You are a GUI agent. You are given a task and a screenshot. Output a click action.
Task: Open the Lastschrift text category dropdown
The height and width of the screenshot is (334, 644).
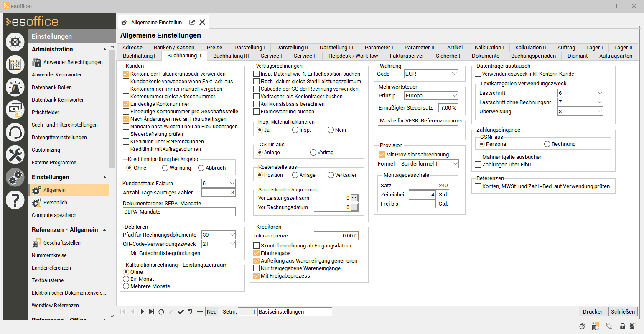[x=600, y=93]
